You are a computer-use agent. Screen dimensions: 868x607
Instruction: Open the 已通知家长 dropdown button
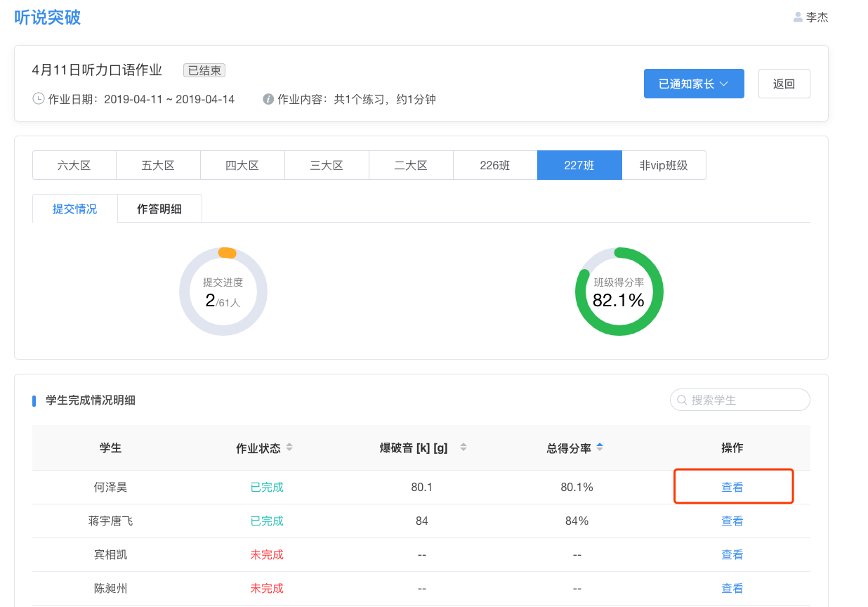tap(693, 84)
